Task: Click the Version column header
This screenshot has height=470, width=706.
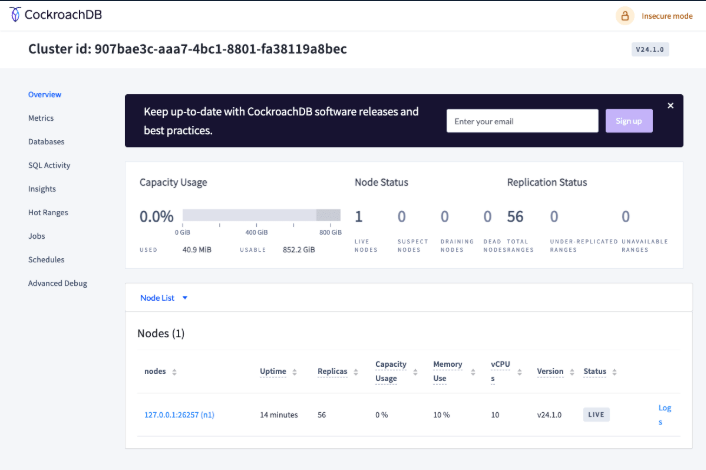Action: pyautogui.click(x=550, y=371)
